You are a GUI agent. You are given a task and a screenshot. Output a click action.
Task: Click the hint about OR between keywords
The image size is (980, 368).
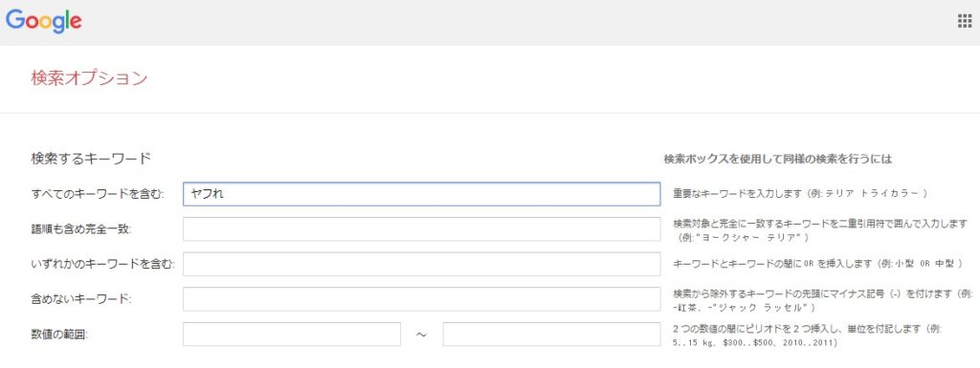(817, 264)
